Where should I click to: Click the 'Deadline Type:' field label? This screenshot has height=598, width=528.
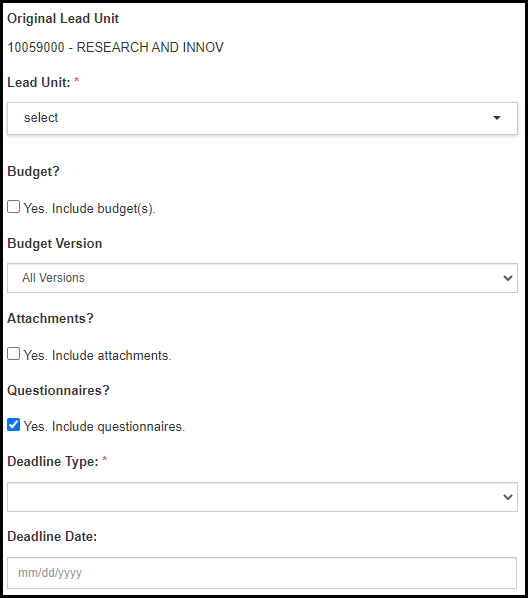[x=53, y=461]
